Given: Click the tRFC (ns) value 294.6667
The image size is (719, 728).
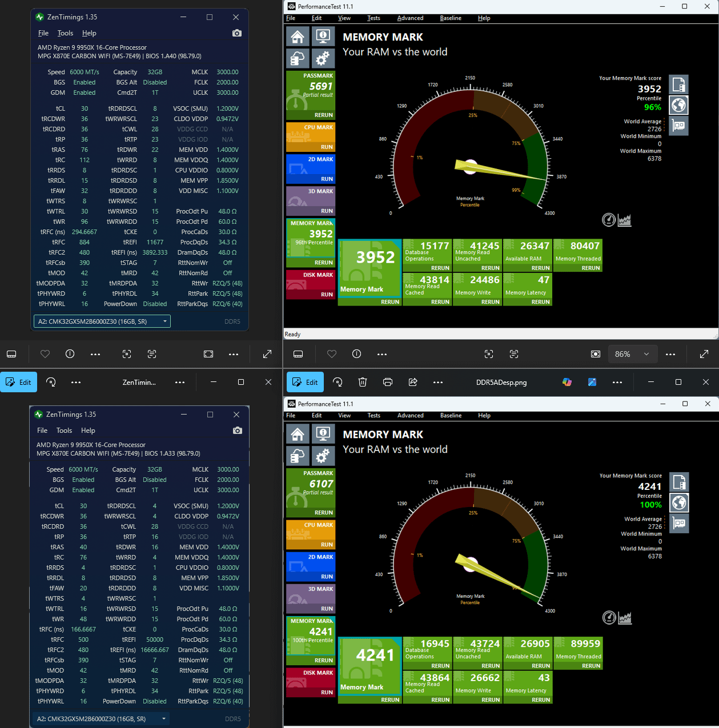Looking at the screenshot, I should (85, 232).
